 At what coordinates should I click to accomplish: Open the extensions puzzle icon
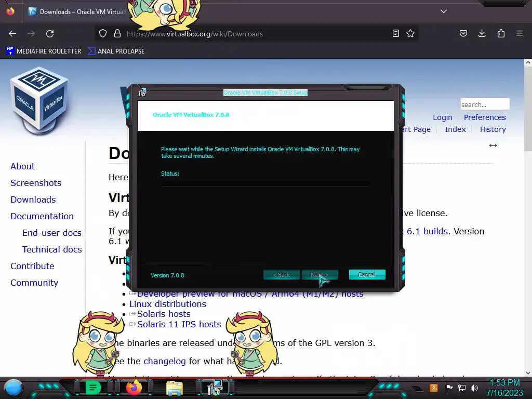tap(501, 34)
